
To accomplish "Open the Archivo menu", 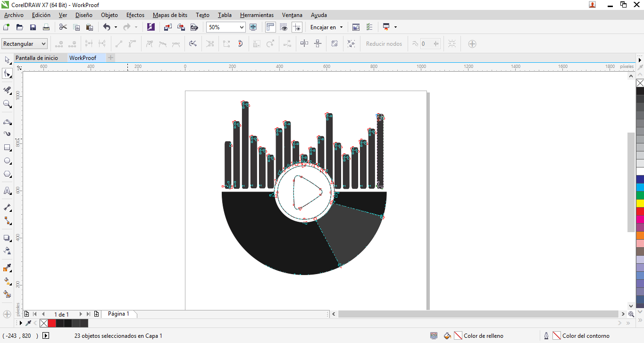I will click(x=14, y=15).
